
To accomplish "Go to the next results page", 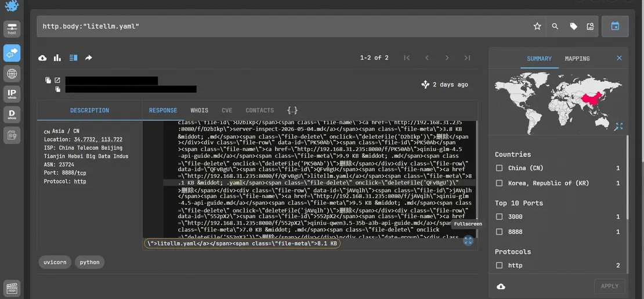I will (x=447, y=58).
